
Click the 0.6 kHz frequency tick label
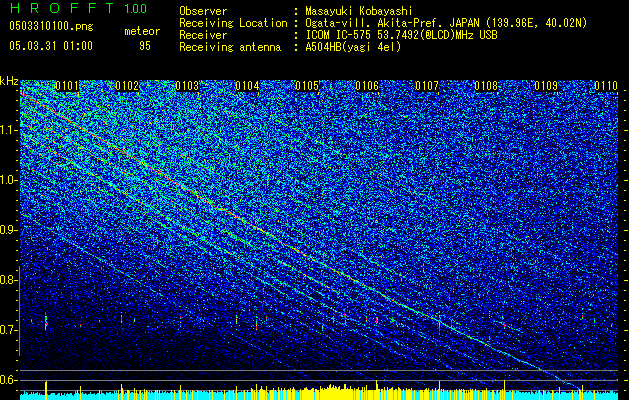9,380
